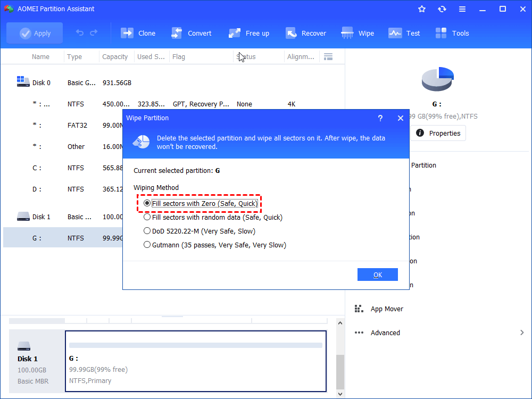532x399 pixels.
Task: Sort by the Name column header
Action: [x=40, y=57]
